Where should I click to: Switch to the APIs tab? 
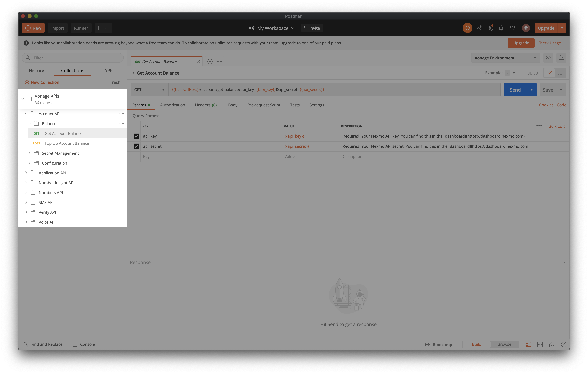click(109, 71)
